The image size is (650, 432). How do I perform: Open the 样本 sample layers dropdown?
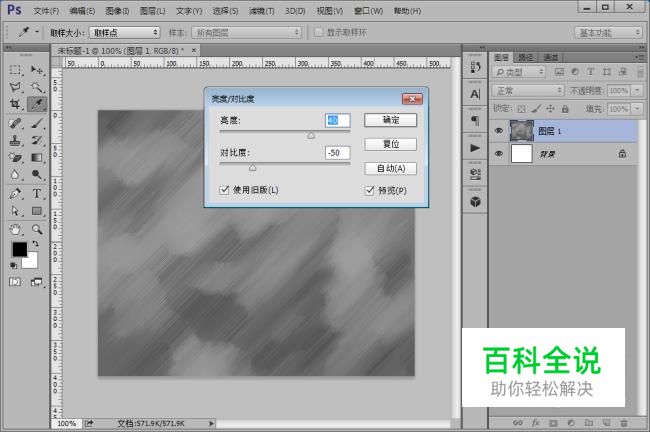(246, 32)
